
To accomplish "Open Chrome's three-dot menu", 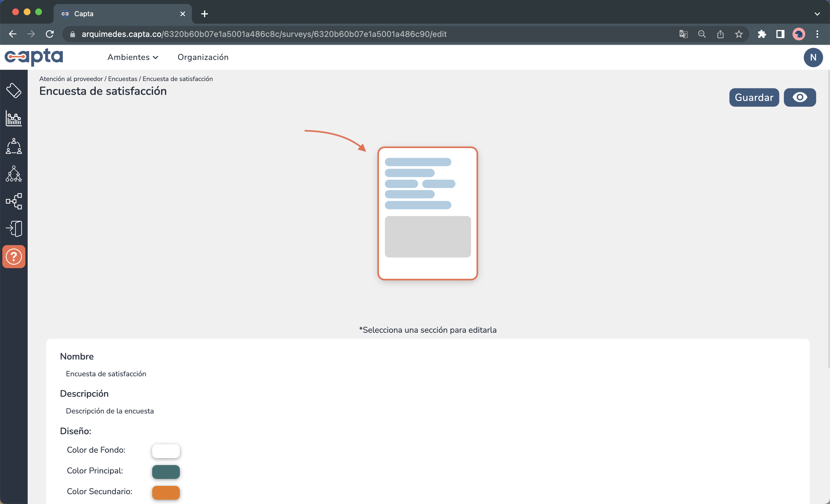I will [817, 34].
